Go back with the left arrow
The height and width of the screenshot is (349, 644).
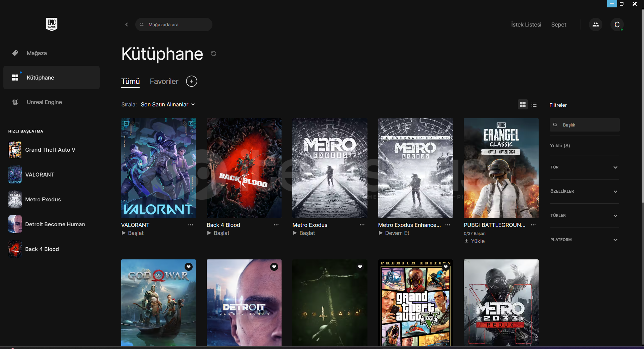coord(127,24)
